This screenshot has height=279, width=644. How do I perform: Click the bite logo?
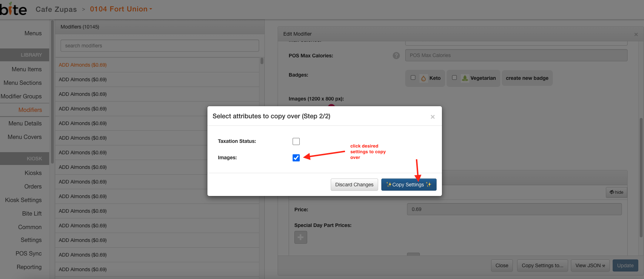[x=14, y=9]
